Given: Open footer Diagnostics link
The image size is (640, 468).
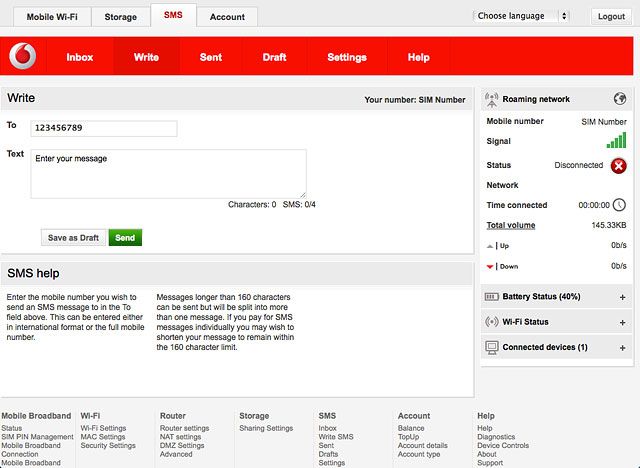Looking at the screenshot, I should pyautogui.click(x=496, y=437).
